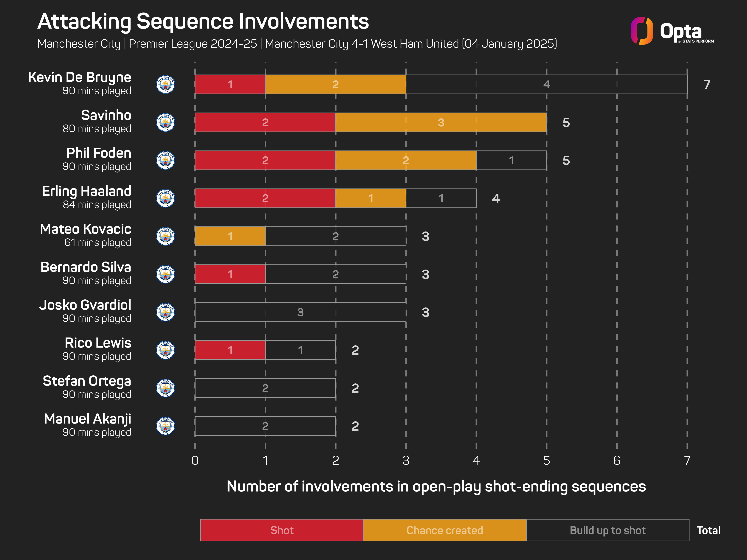
Task: Click Savinho's orange chance created bar segment
Action: [441, 122]
